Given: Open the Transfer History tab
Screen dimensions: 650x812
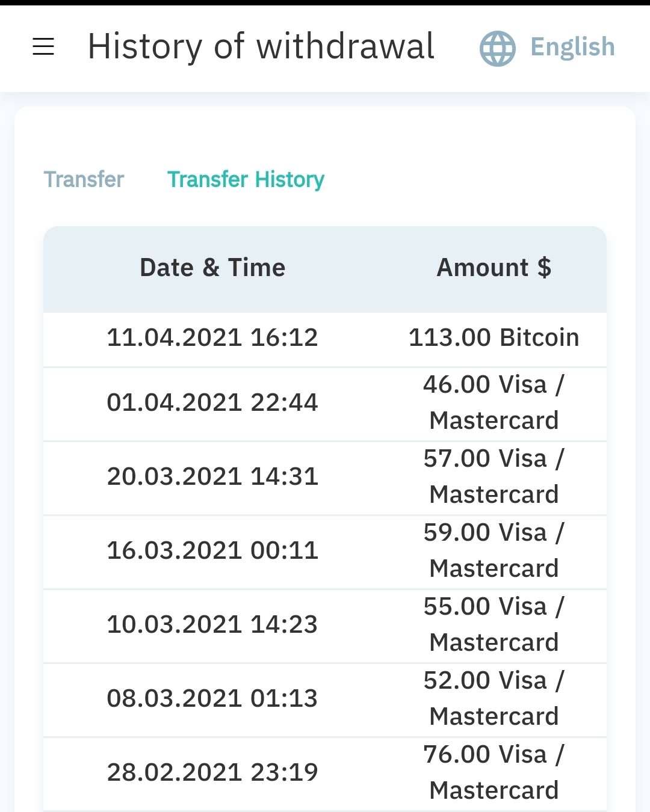Looking at the screenshot, I should click(x=246, y=179).
